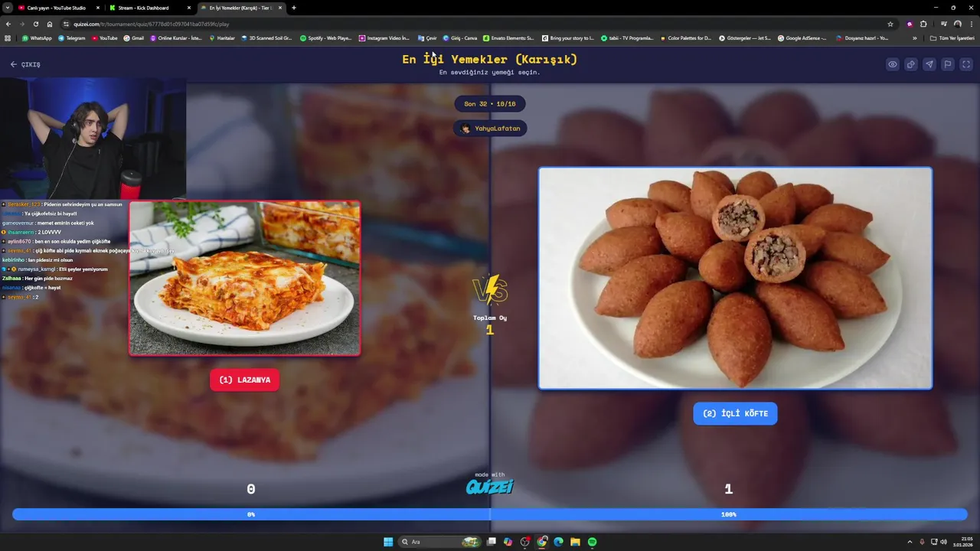Open the Giriş - Canva bookmark
980x551 pixels.
click(x=460, y=37)
